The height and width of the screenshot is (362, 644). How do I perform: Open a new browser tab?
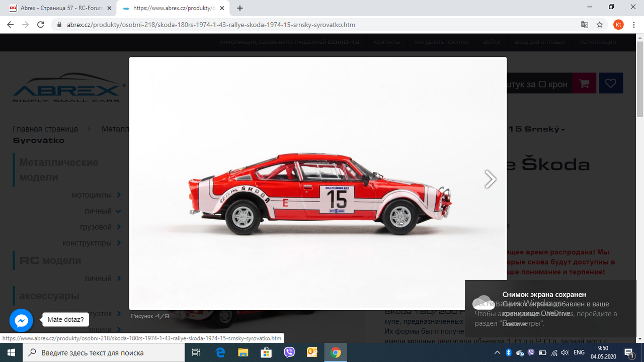(240, 8)
